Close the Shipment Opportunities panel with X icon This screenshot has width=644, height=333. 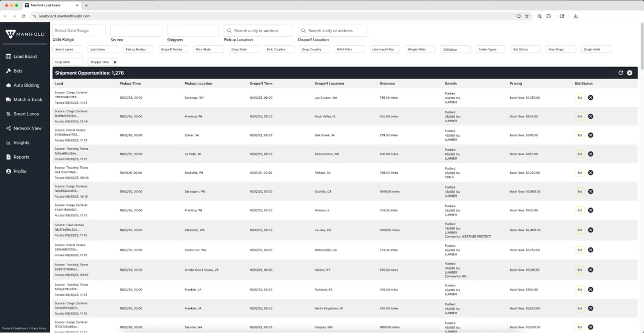pyautogui.click(x=629, y=73)
